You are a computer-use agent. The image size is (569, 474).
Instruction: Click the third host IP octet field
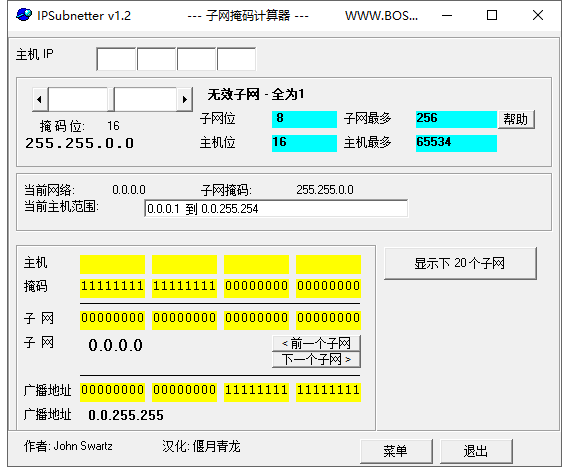point(196,59)
